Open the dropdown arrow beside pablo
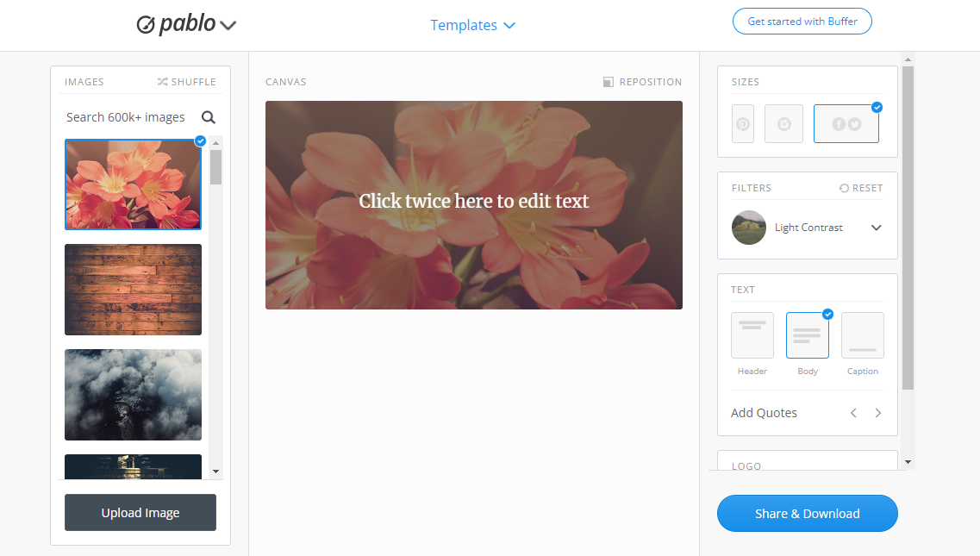Image resolution: width=980 pixels, height=556 pixels. point(228,26)
